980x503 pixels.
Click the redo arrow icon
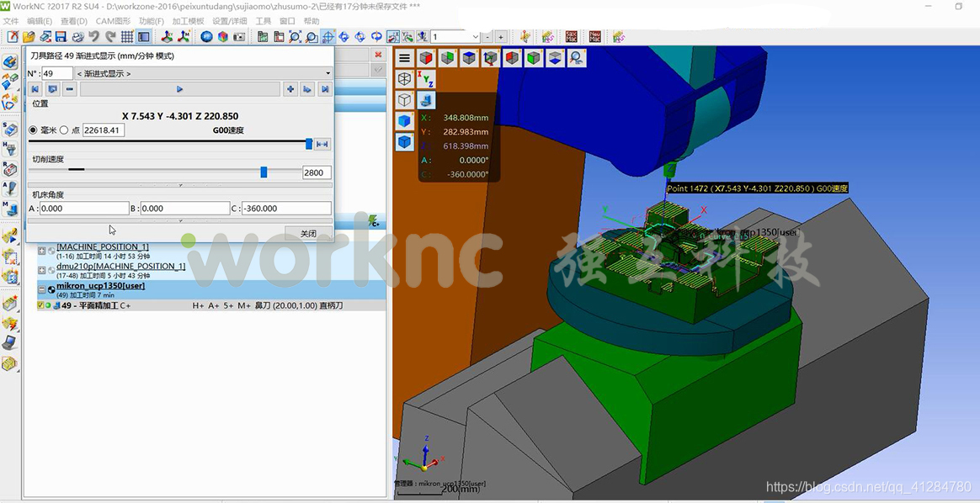point(110,37)
